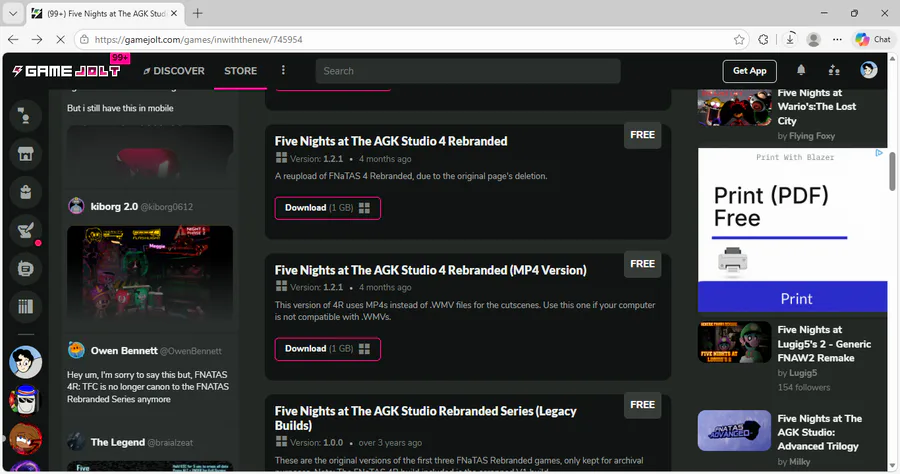The image size is (900, 474).
Task: Open the user avatar menu in header
Action: (x=868, y=70)
